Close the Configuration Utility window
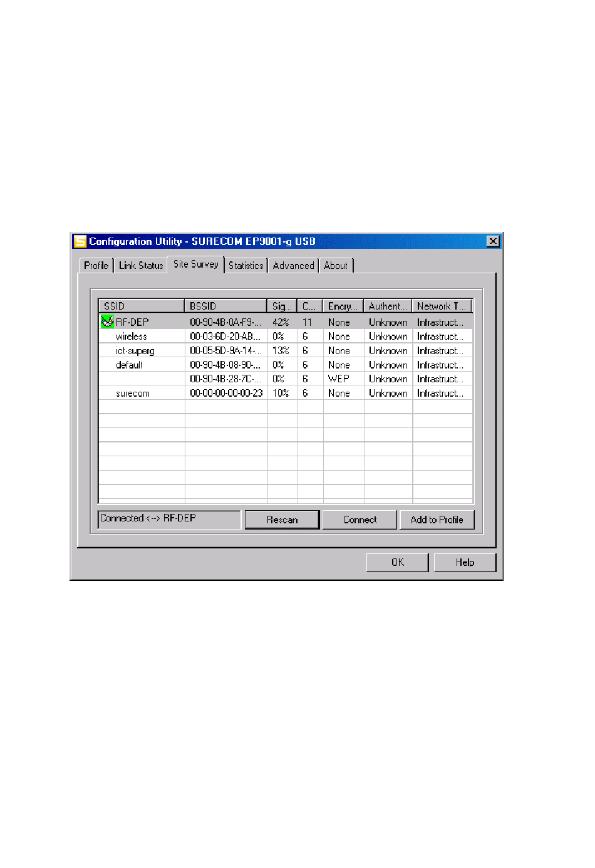The height and width of the screenshot is (868, 595). click(493, 242)
